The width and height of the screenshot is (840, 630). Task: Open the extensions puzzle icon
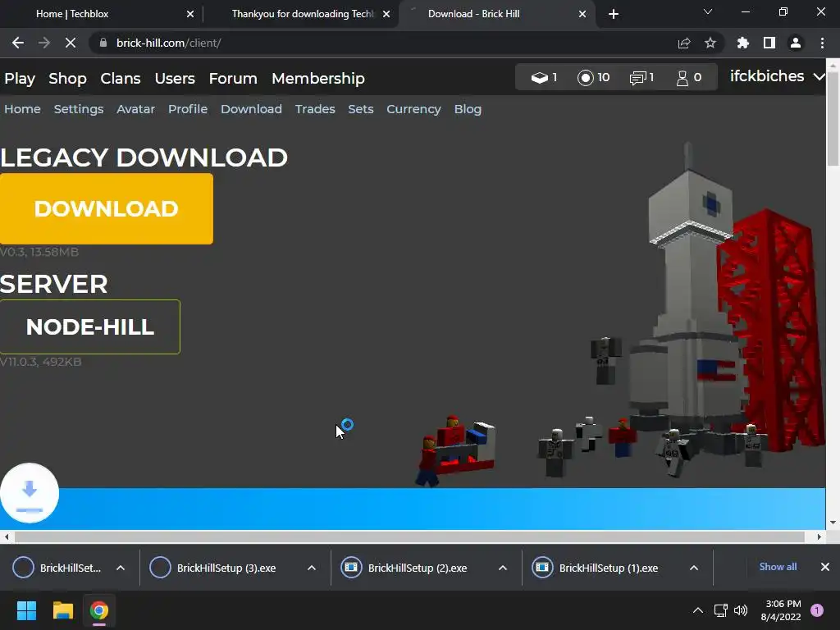click(743, 43)
